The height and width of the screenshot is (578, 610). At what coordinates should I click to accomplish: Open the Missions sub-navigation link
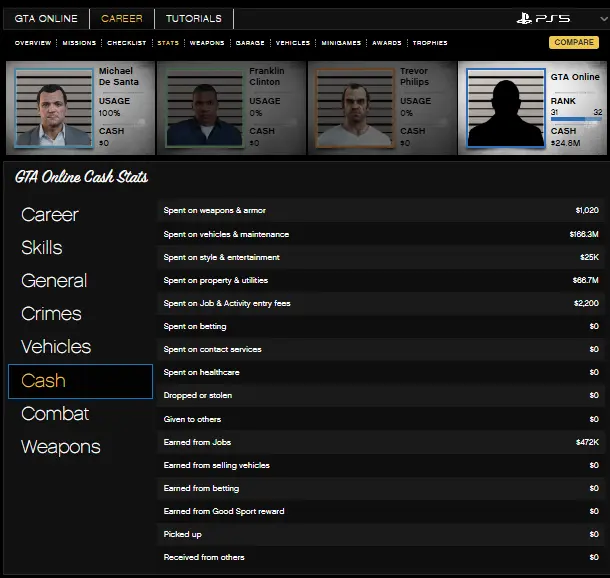click(79, 43)
